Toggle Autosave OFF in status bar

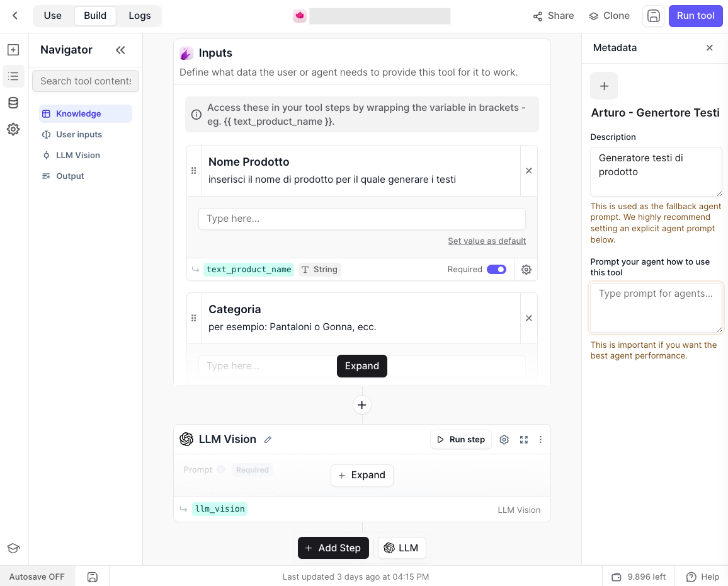point(37,577)
